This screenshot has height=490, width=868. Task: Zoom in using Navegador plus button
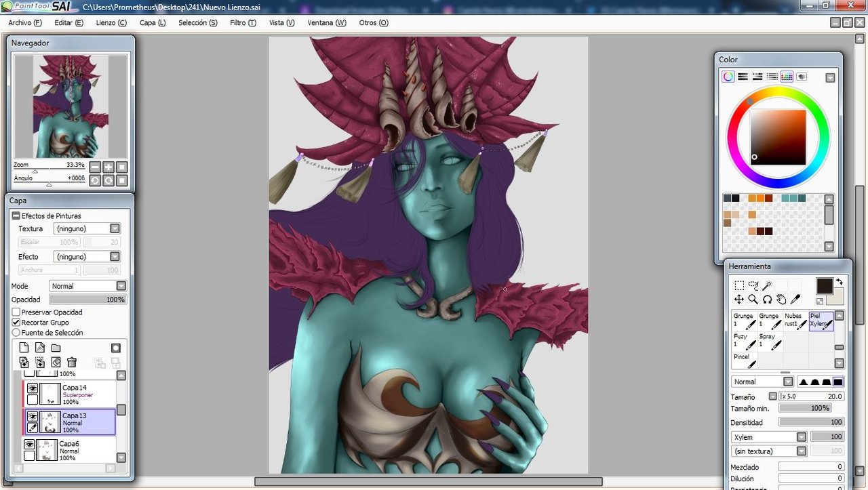click(108, 167)
